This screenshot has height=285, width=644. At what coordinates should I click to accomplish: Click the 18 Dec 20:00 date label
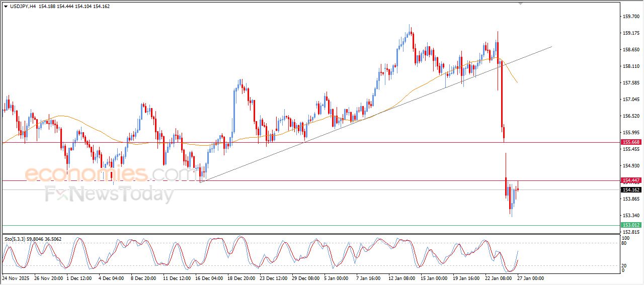pyautogui.click(x=240, y=278)
